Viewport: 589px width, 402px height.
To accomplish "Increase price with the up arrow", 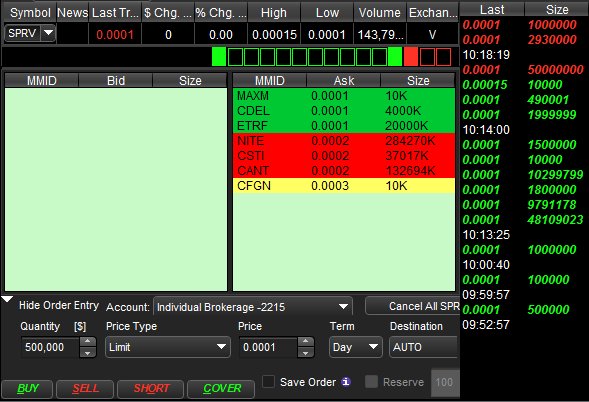I will pyautogui.click(x=305, y=342).
